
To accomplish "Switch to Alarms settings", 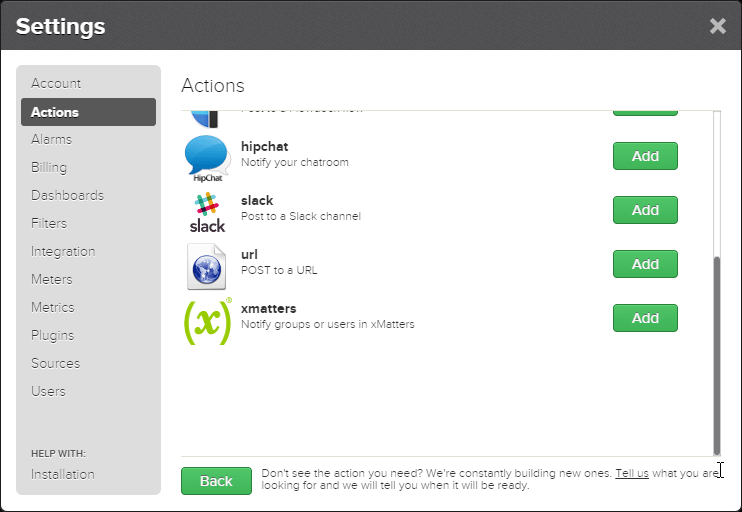I will [x=52, y=140].
